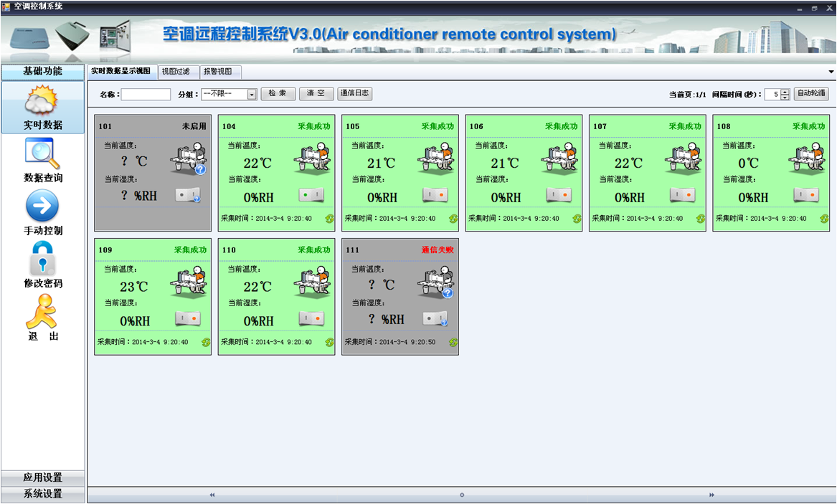Toggle the power switch on unit 104
The width and height of the screenshot is (837, 504).
click(311, 195)
